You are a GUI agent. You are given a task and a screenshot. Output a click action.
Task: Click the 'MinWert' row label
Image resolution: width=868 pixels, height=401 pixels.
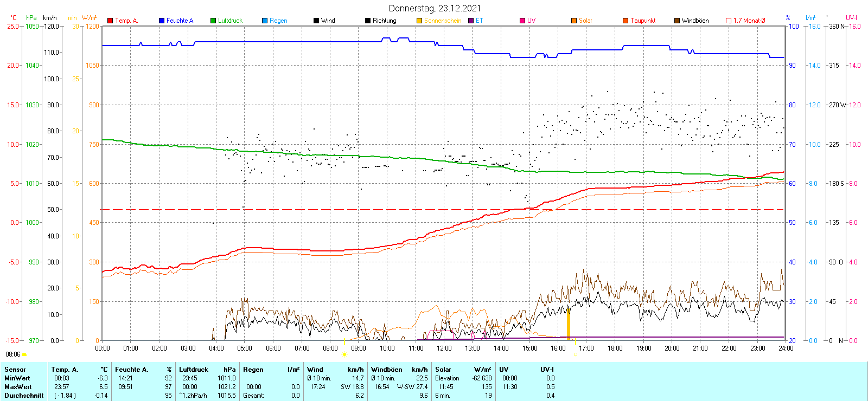(17, 378)
